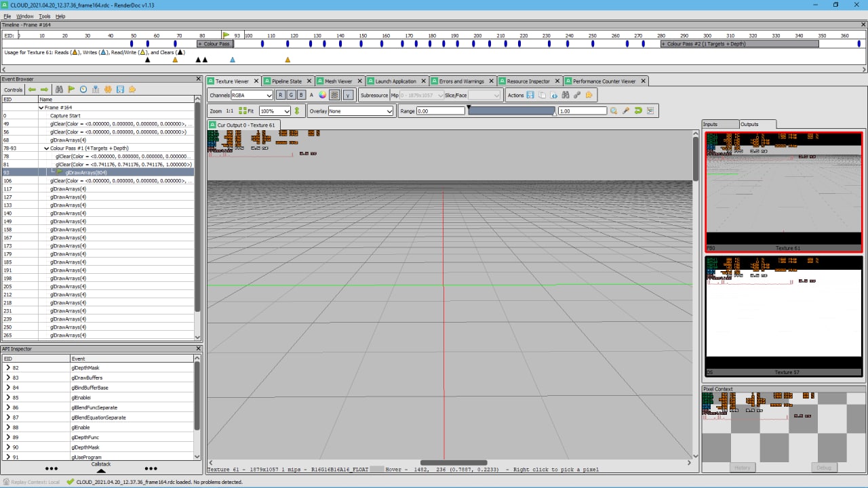
Task: Open the Window menu
Action: pos(25,16)
